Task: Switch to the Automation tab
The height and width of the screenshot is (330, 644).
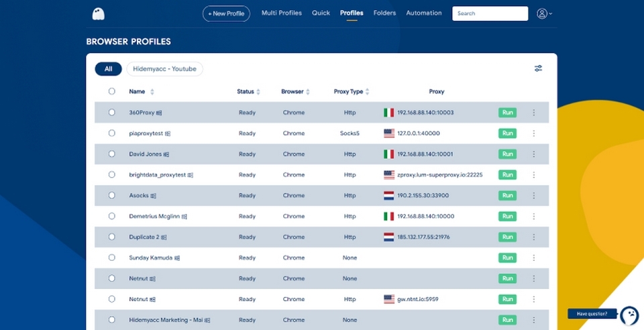Action: (424, 13)
